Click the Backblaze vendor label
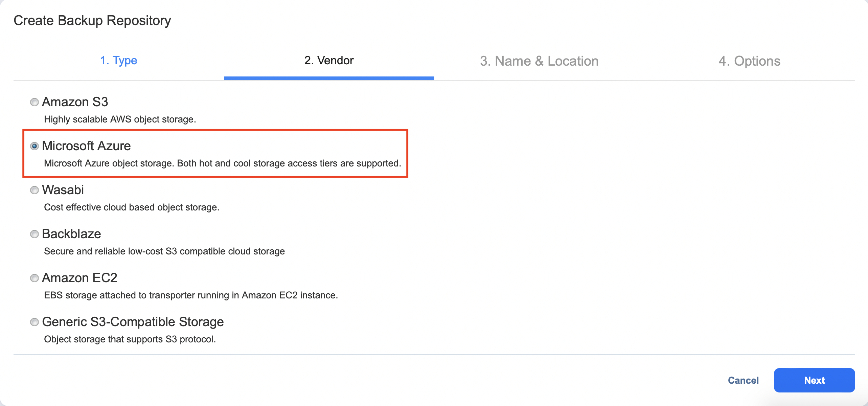868x406 pixels. 72,234
